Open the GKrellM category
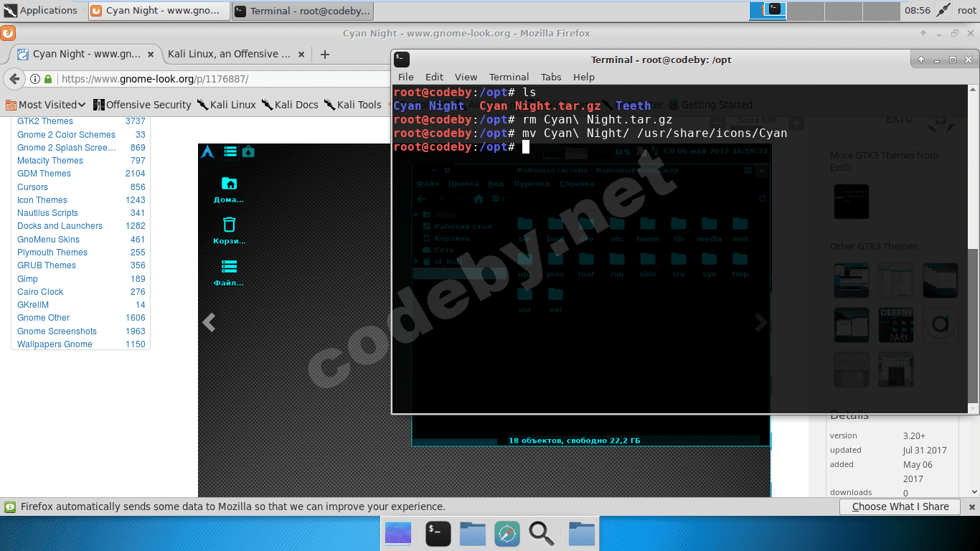 (33, 305)
